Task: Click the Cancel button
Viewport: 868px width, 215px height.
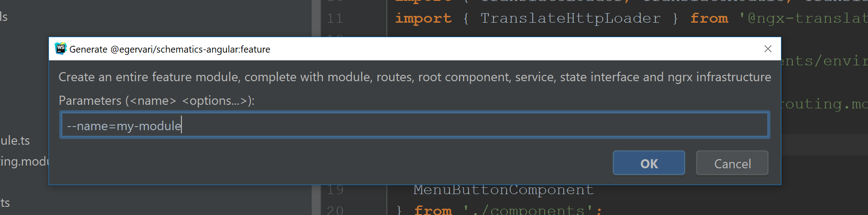Action: pyautogui.click(x=732, y=163)
